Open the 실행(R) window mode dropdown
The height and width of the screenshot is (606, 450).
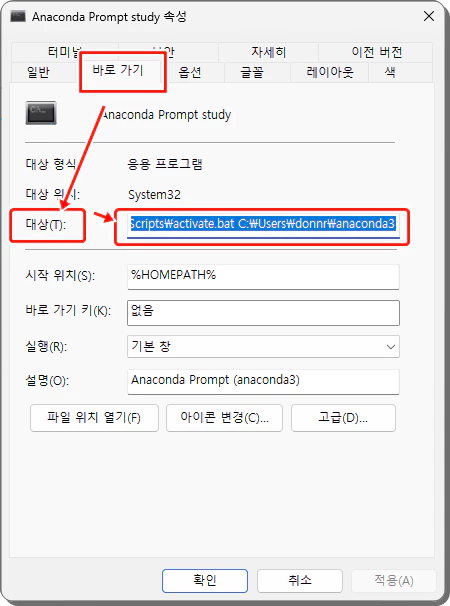click(x=263, y=346)
